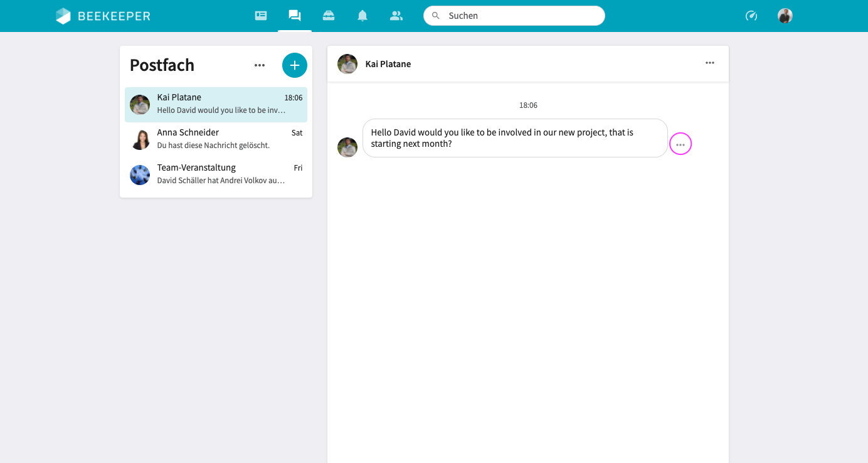This screenshot has height=463, width=868.
Task: Open the chat messages icon
Action: (295, 16)
